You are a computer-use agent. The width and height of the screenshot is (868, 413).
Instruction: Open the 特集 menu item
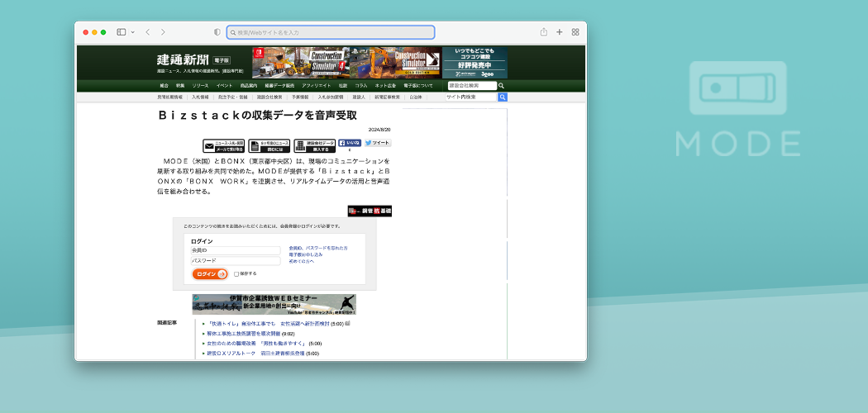tap(180, 86)
